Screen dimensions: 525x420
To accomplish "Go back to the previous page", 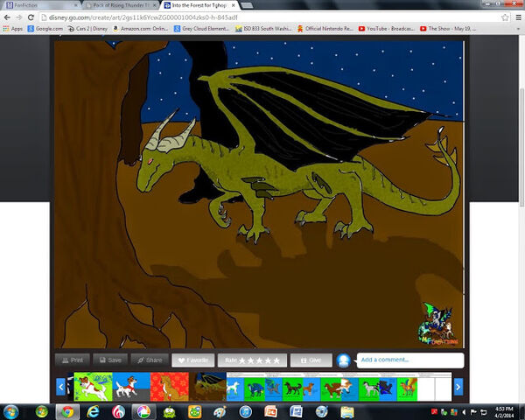I will pyautogui.click(x=7, y=17).
